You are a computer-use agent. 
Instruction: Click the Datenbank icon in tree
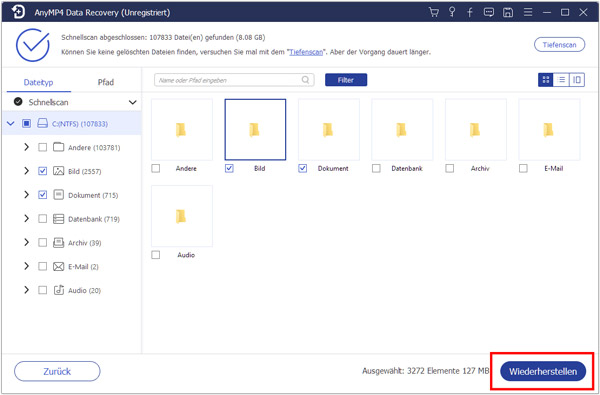pos(58,219)
